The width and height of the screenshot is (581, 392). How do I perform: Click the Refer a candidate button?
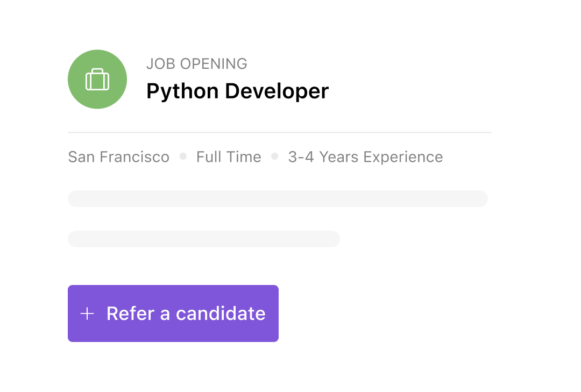pos(173,313)
